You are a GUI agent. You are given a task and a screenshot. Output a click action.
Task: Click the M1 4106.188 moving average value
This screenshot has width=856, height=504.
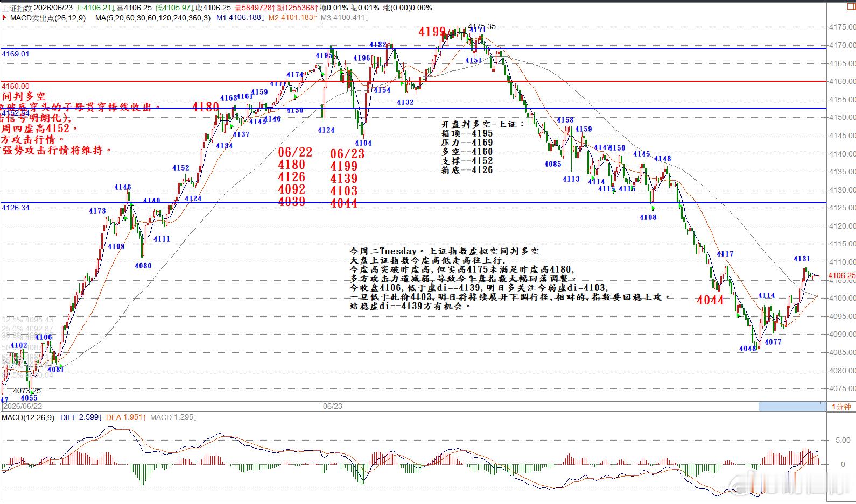(240, 18)
